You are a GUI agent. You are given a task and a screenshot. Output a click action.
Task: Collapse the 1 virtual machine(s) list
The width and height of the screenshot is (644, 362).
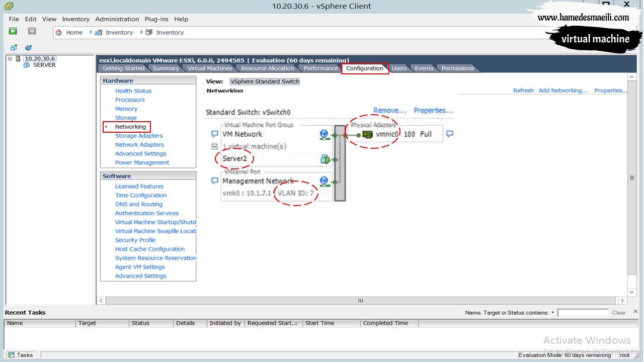point(214,146)
